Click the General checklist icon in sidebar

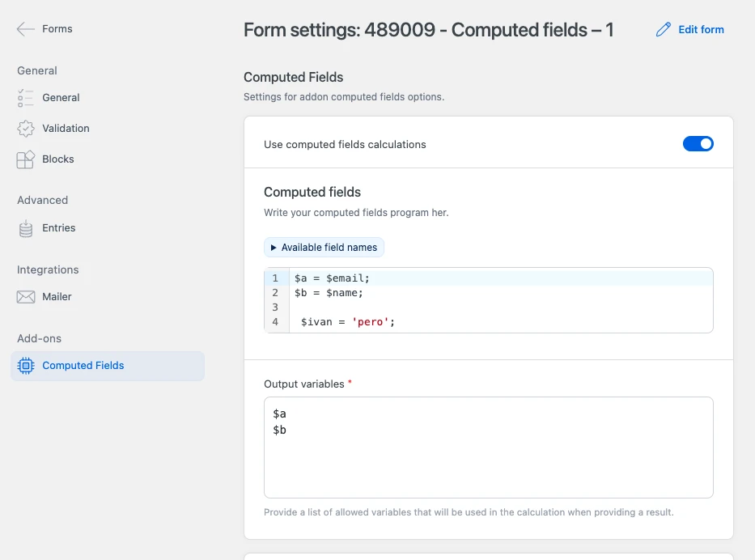tap(26, 98)
